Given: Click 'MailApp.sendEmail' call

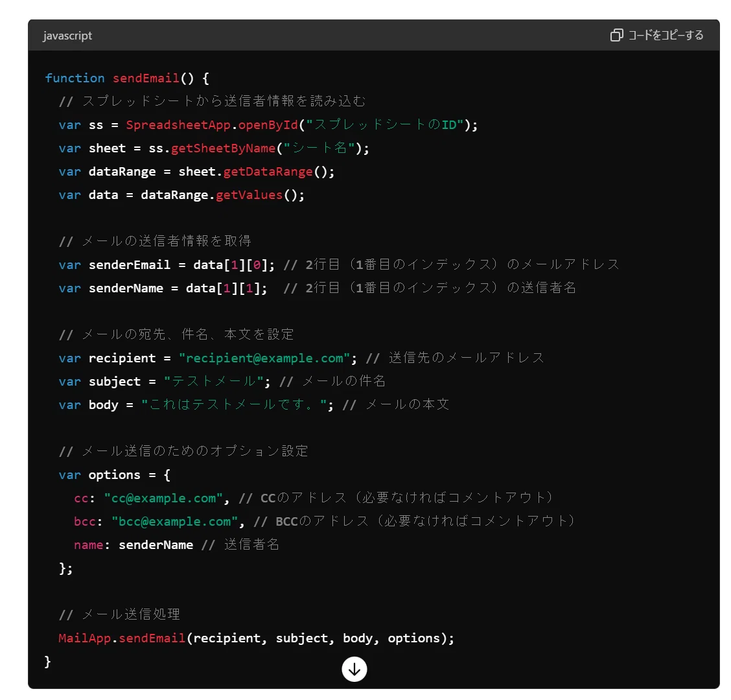Looking at the screenshot, I should point(122,638).
